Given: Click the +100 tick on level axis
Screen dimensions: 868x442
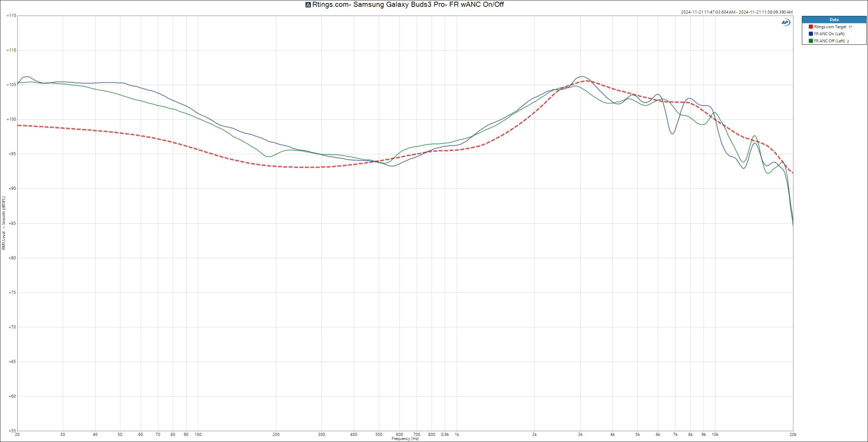Looking at the screenshot, I should 12,119.
